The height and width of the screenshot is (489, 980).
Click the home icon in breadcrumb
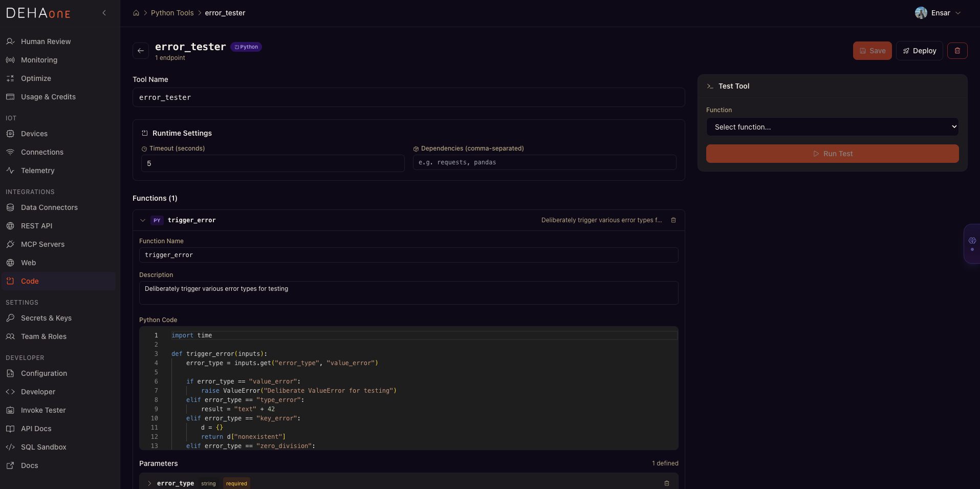pyautogui.click(x=136, y=13)
